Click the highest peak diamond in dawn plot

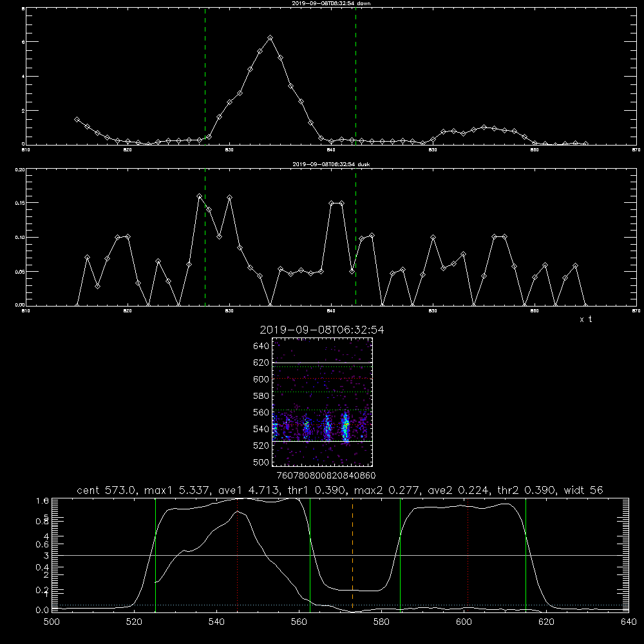click(x=270, y=38)
